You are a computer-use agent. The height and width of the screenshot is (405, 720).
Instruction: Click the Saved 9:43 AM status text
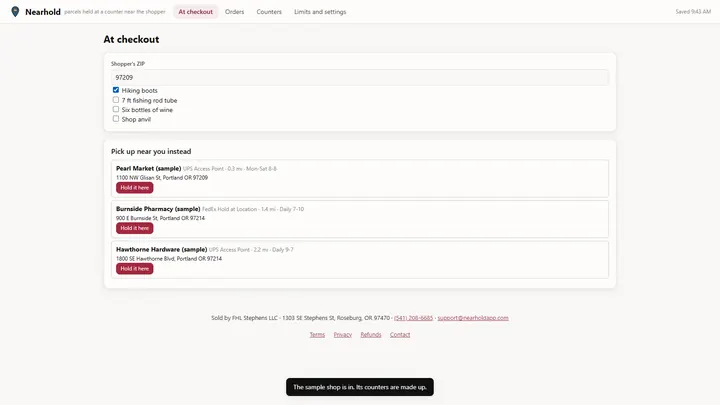(693, 12)
